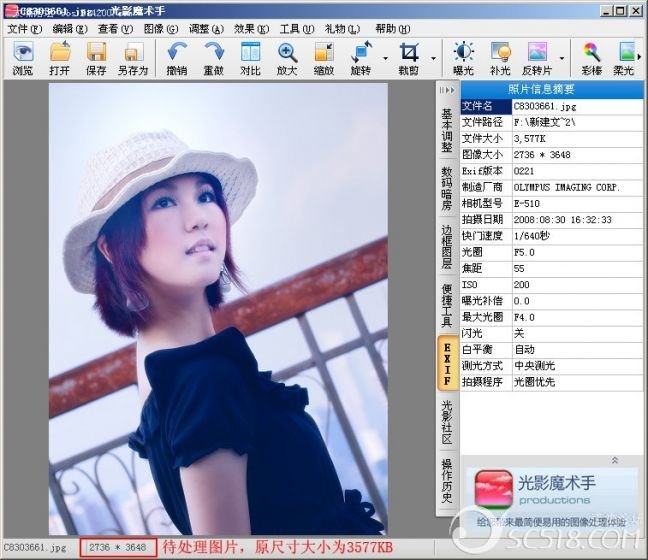
Task: Save the image using 保存 icon
Action: 96,59
